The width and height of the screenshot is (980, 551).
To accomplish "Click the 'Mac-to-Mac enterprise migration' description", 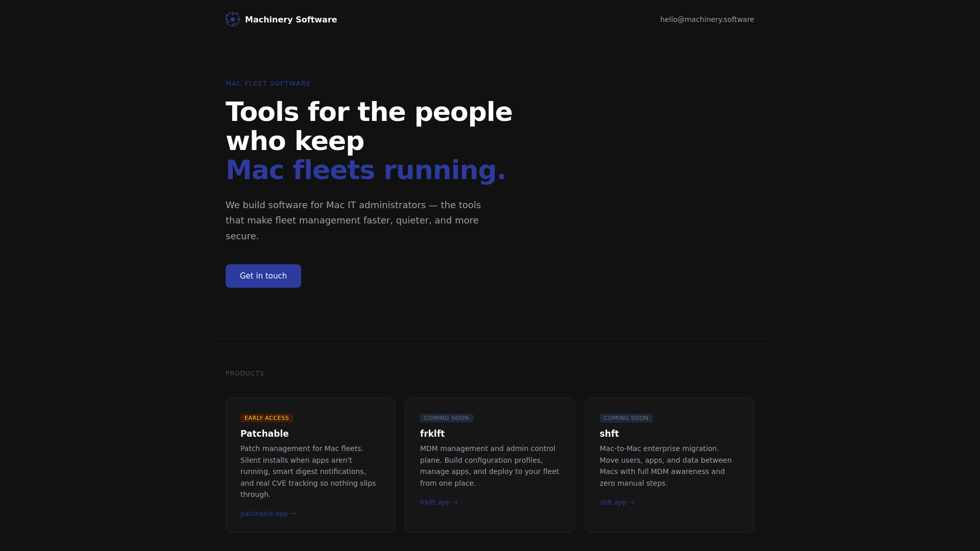I will coord(666,466).
